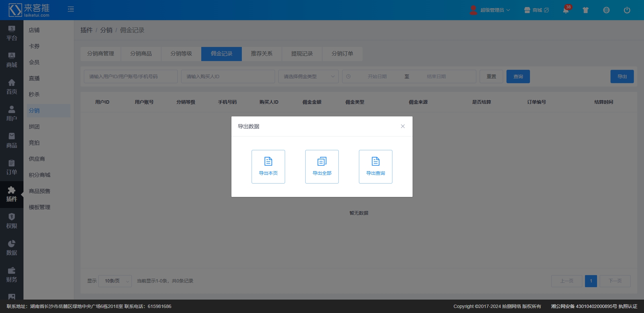Open the notification bell with badge 38
The height and width of the screenshot is (313, 644).
[x=566, y=10]
